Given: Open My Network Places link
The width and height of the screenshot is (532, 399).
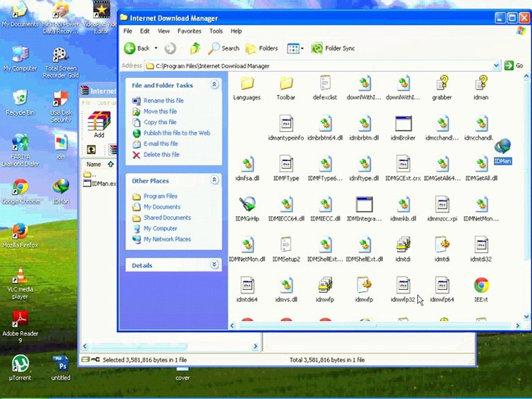Looking at the screenshot, I should pyautogui.click(x=167, y=239).
